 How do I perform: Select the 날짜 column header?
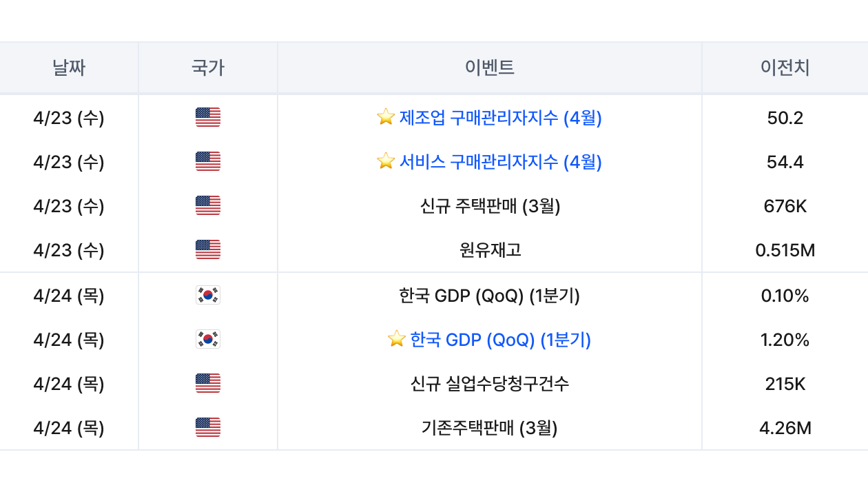(69, 68)
